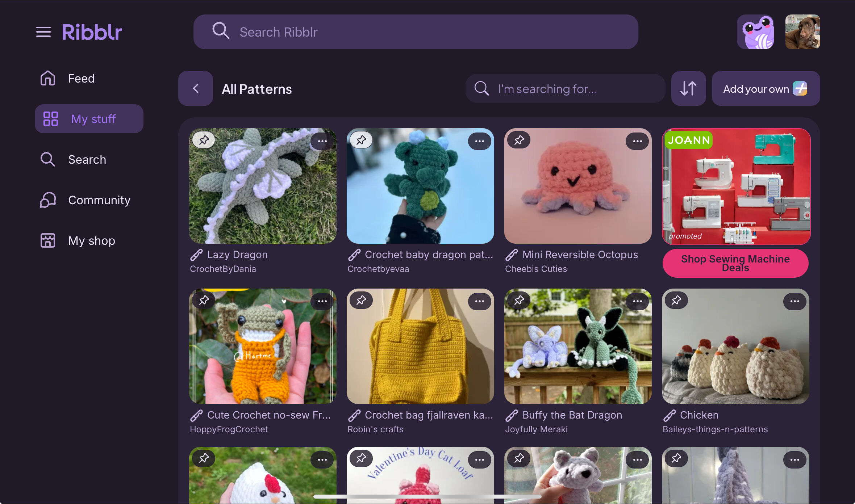Screen dimensions: 855x504
Task: Click the HoppyFrogCrochet designer name
Action: (x=229, y=429)
